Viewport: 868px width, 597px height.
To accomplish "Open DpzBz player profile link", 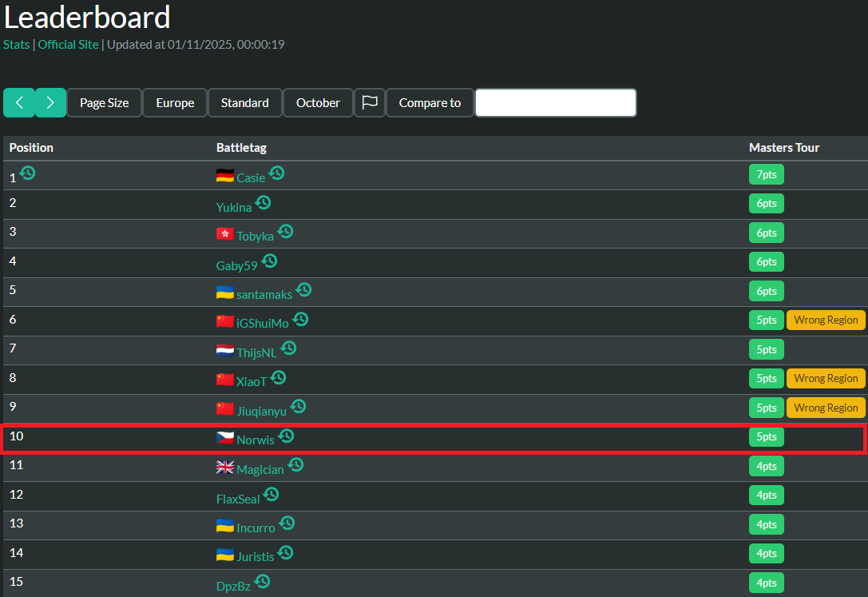I will (233, 586).
